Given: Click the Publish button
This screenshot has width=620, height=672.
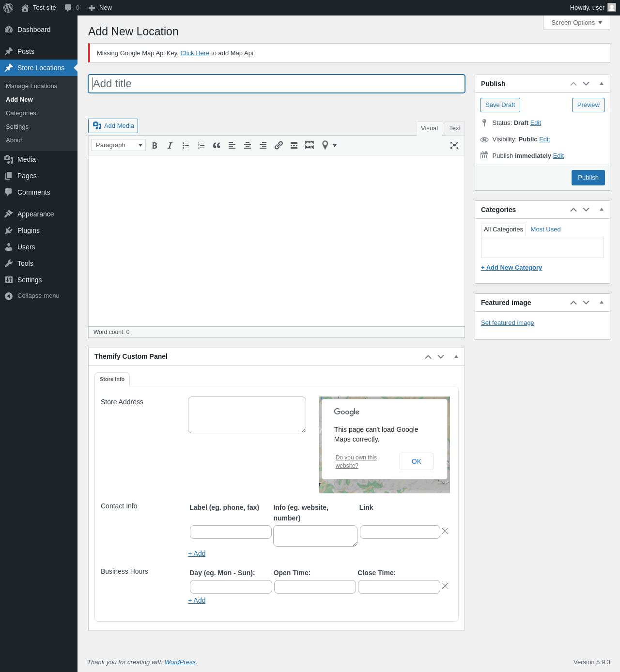Looking at the screenshot, I should (x=588, y=178).
